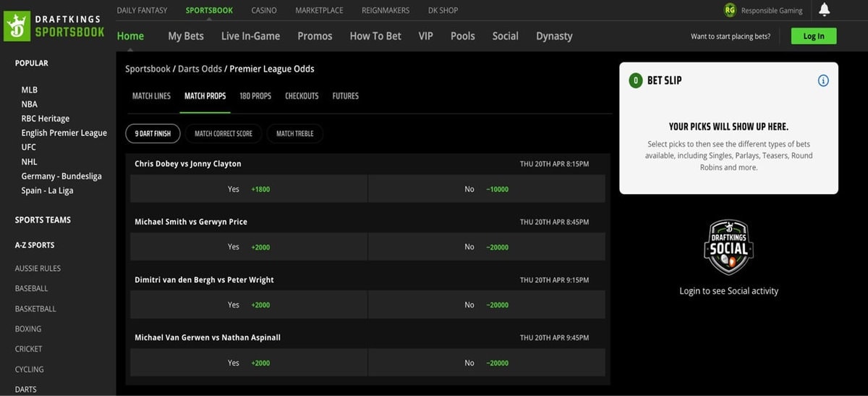Screen dimensions: 868x396
Task: Switch to the Match Lines tab
Action: coord(151,96)
